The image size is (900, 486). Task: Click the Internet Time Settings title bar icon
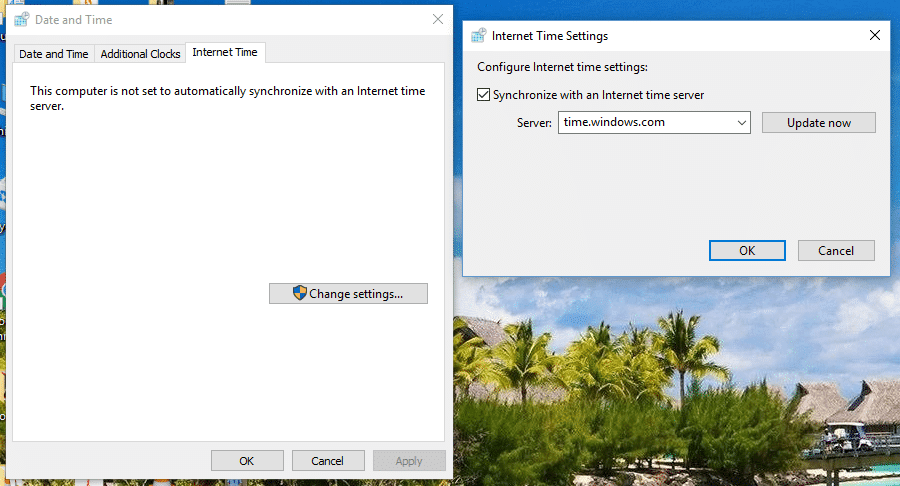pyautogui.click(x=478, y=36)
